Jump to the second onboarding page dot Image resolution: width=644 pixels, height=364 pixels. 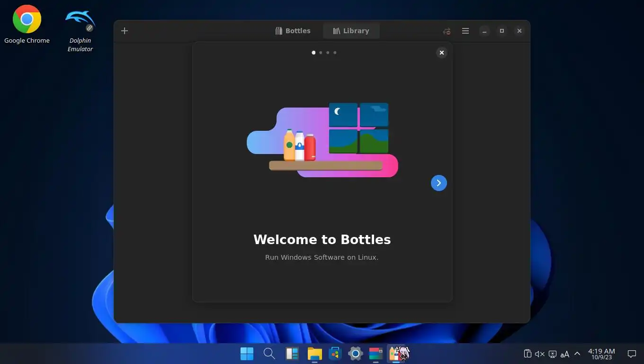point(321,53)
